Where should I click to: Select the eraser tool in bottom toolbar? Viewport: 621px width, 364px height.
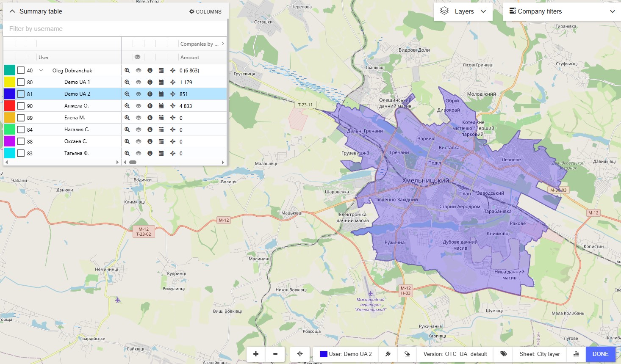407,354
